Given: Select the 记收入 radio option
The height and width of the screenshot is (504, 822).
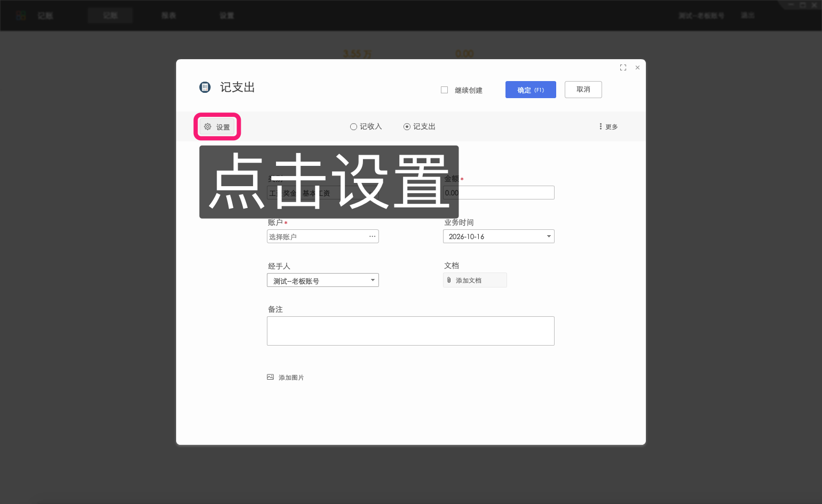Looking at the screenshot, I should click(366, 126).
